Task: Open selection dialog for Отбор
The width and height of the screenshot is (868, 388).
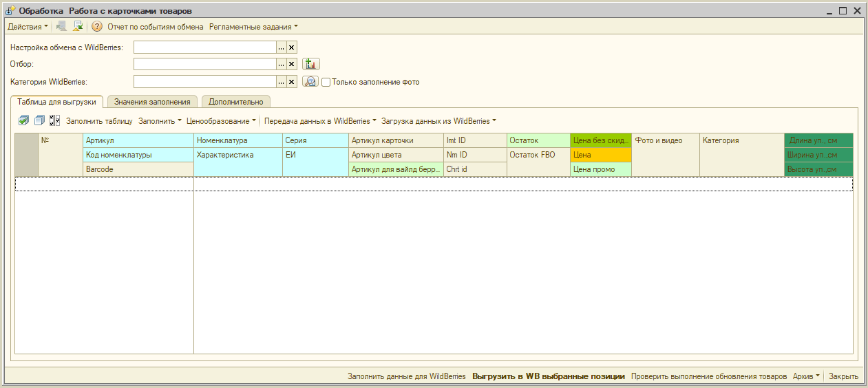Action: [281, 64]
